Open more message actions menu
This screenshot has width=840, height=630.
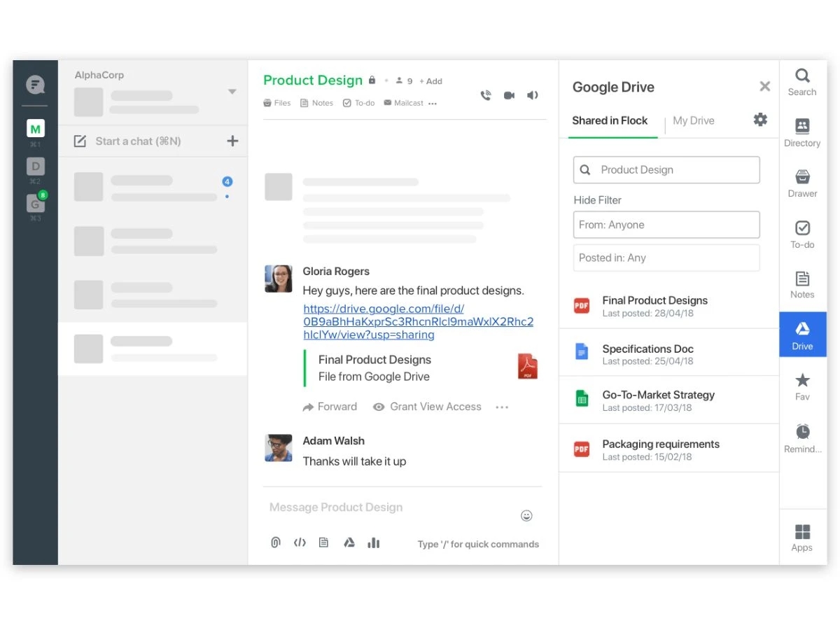(501, 407)
